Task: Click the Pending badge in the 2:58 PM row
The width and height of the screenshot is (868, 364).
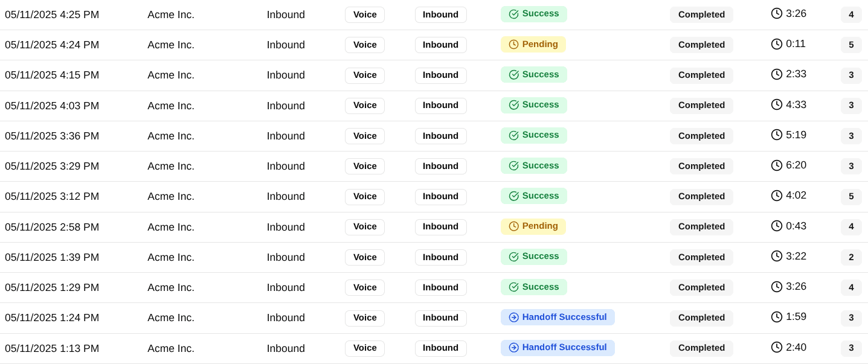Action: (x=533, y=226)
